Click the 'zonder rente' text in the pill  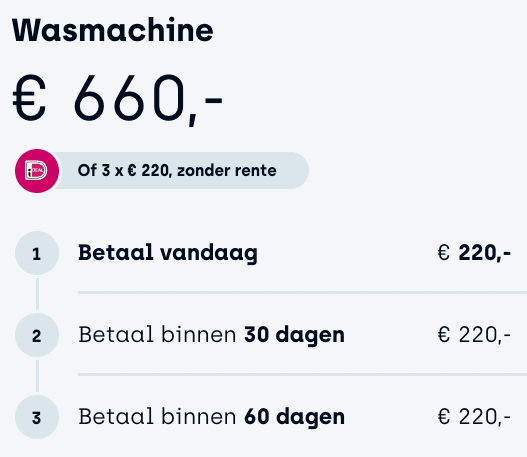(x=227, y=171)
